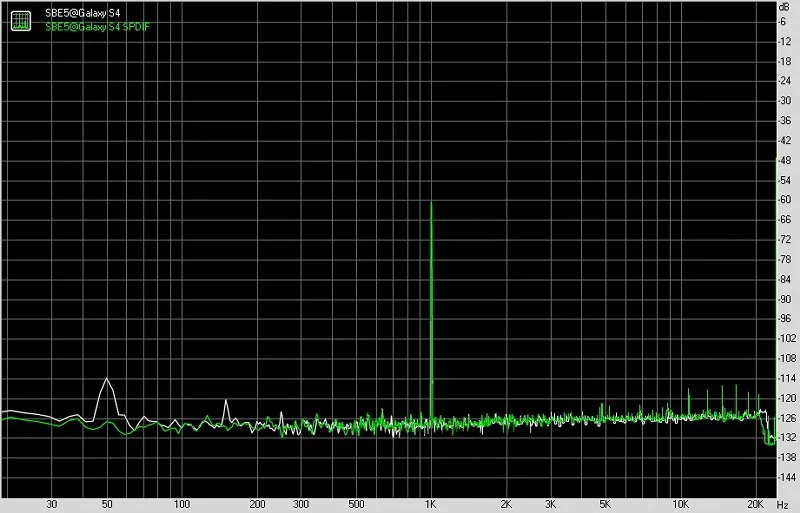
Task: Click the 300 frequency axis label
Action: (x=301, y=504)
